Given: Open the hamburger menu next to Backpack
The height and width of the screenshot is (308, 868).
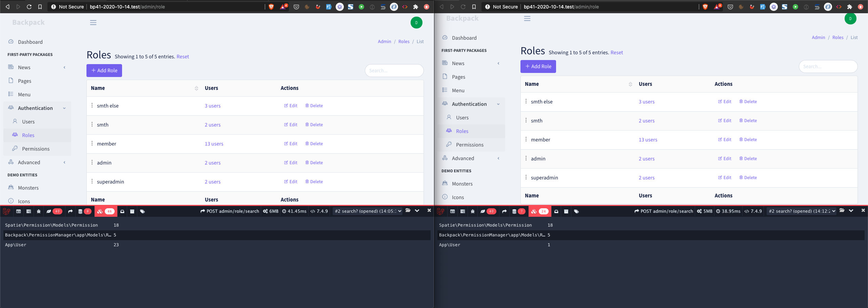Looking at the screenshot, I should point(93,22).
